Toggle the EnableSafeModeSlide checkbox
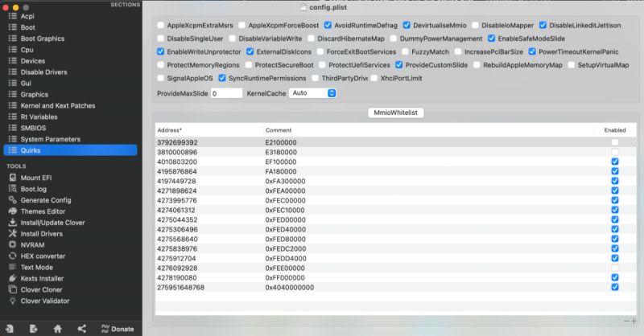The image size is (644, 336). pyautogui.click(x=492, y=39)
